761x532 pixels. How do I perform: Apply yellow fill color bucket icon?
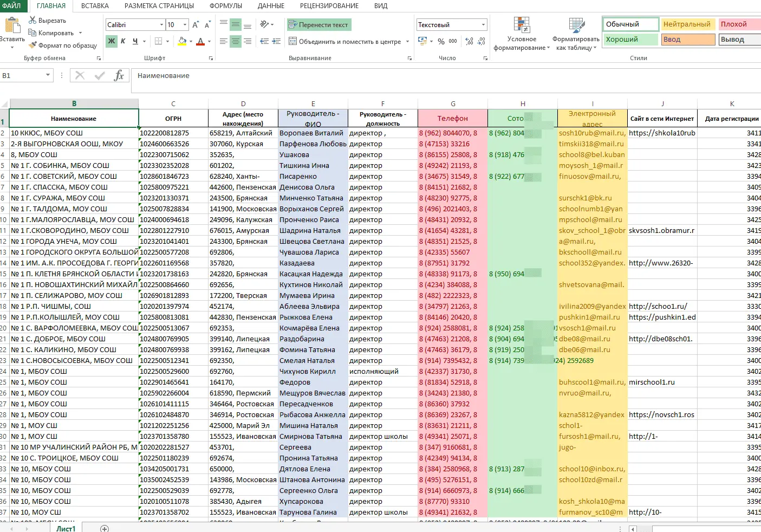[182, 41]
